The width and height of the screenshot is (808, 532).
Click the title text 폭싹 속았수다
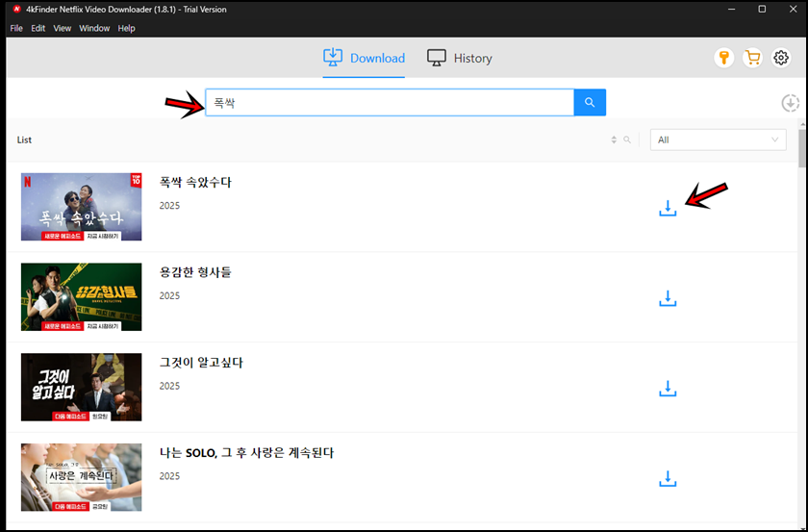coord(195,183)
